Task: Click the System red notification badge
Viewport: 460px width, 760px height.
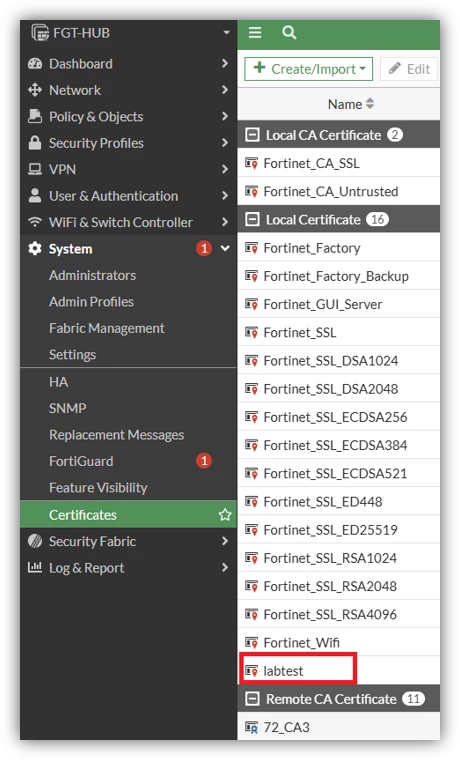Action: coord(204,248)
